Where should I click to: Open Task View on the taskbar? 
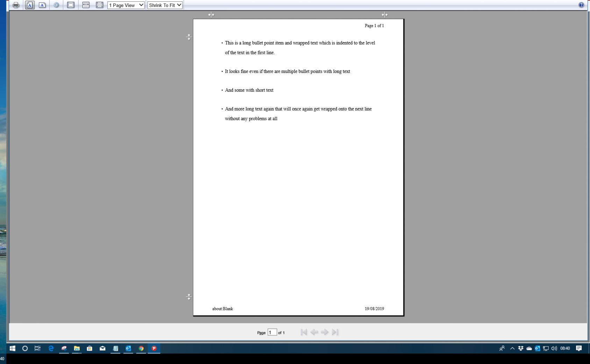[x=37, y=348]
